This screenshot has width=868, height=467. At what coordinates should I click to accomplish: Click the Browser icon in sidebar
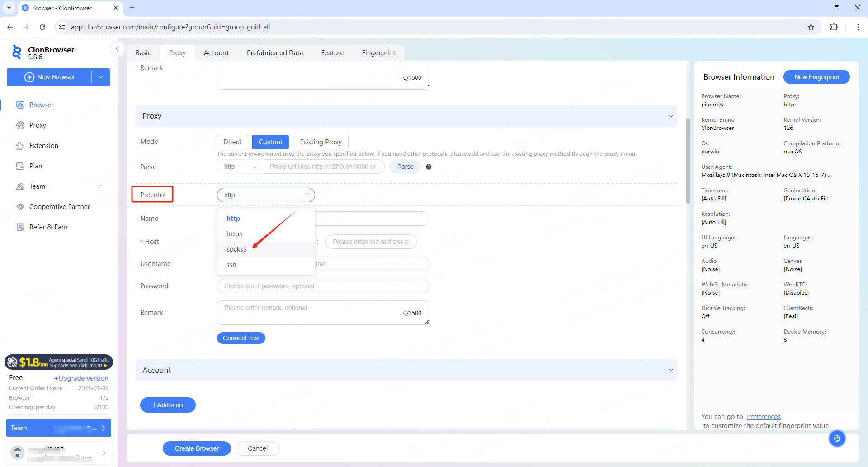pyautogui.click(x=20, y=105)
